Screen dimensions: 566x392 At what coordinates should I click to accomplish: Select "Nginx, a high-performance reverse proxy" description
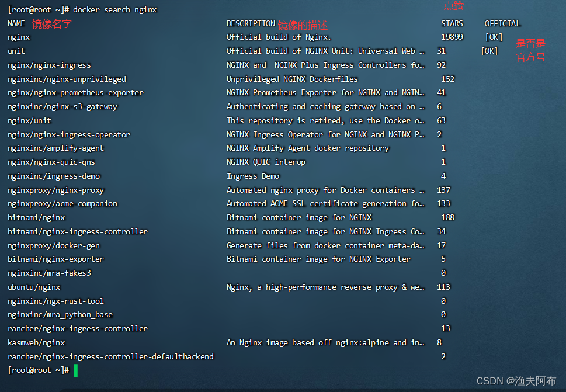[x=325, y=287]
